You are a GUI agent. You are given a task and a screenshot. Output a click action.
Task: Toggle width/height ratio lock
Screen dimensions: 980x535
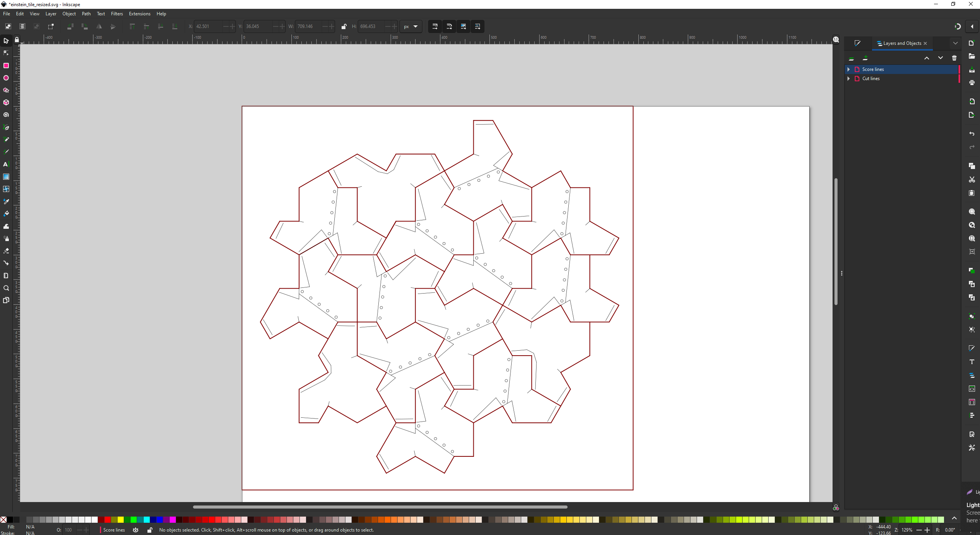[x=344, y=26]
